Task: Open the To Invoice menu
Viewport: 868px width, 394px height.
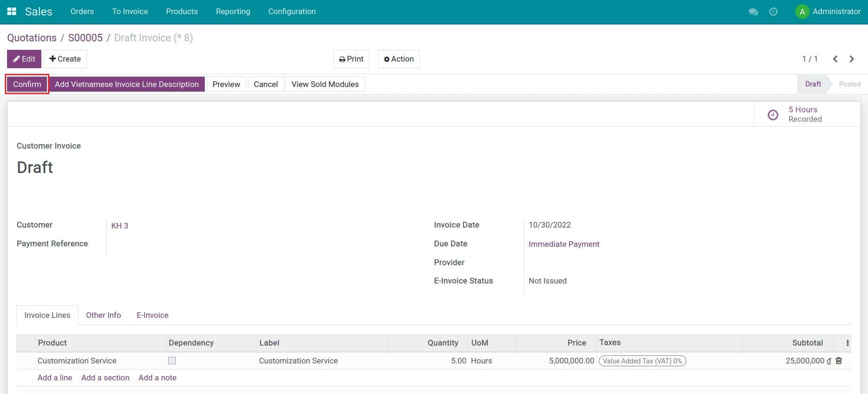Action: [x=130, y=11]
